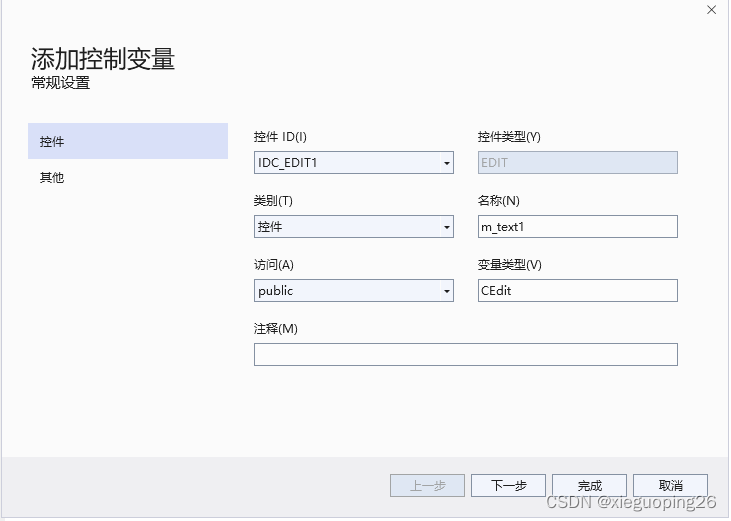Click the 控件 ID(I) label
The height and width of the screenshot is (521, 731).
tap(280, 137)
